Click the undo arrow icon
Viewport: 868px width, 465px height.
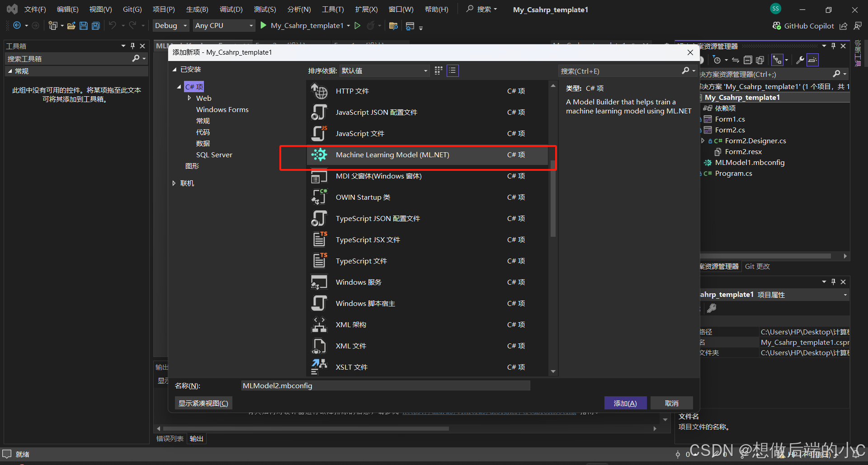tap(113, 25)
